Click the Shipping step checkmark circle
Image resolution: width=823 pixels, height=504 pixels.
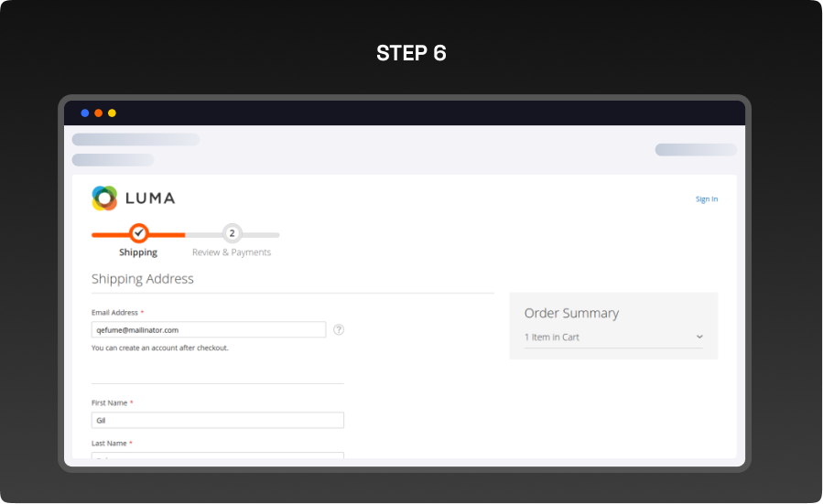139,234
